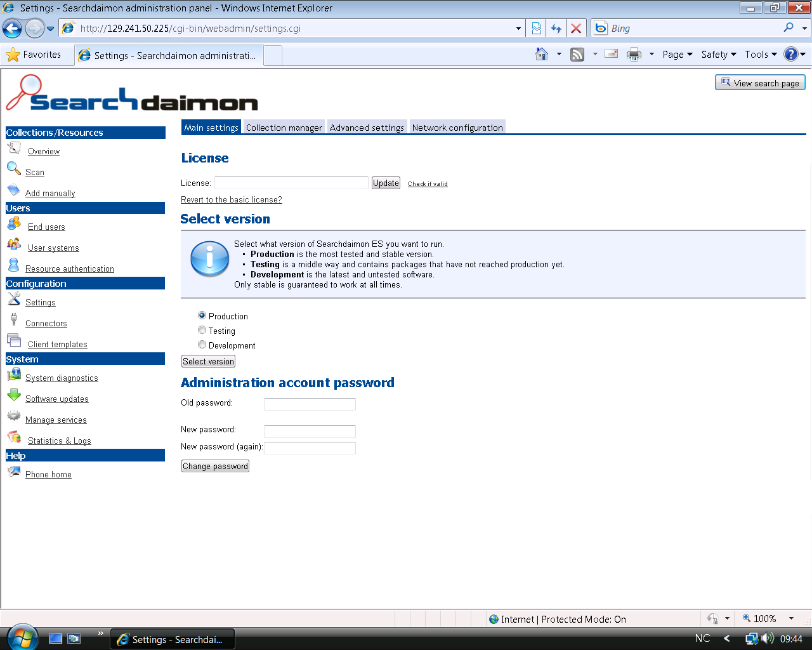Click the Statistics & Logs icon
The width and height of the screenshot is (812, 650).
(x=14, y=437)
